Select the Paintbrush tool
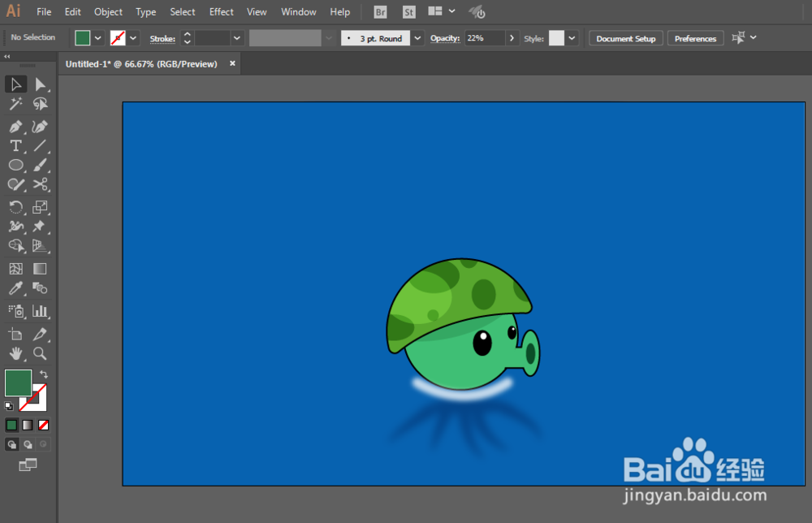The image size is (812, 523). (40, 165)
